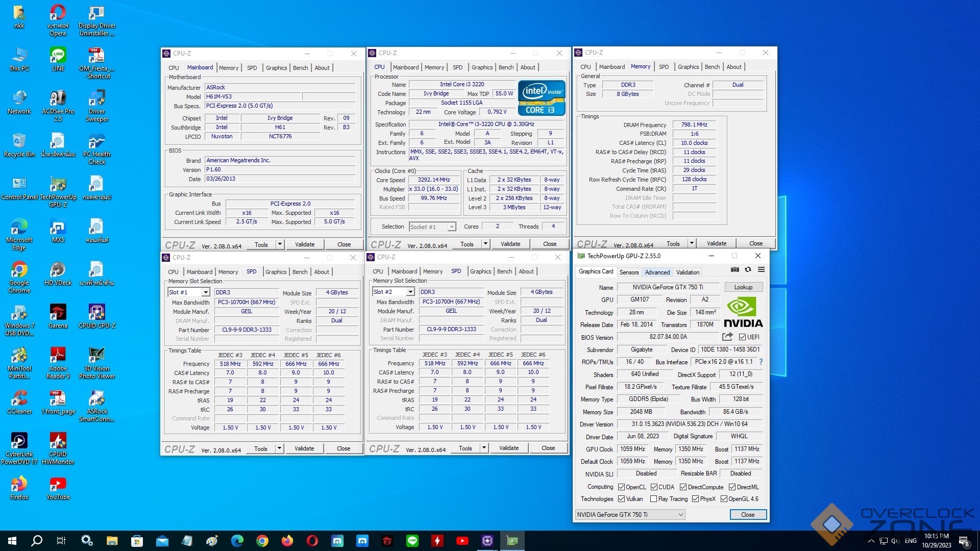The width and height of the screenshot is (980, 551).
Task: Click the BIOS export share icon
Action: (727, 337)
